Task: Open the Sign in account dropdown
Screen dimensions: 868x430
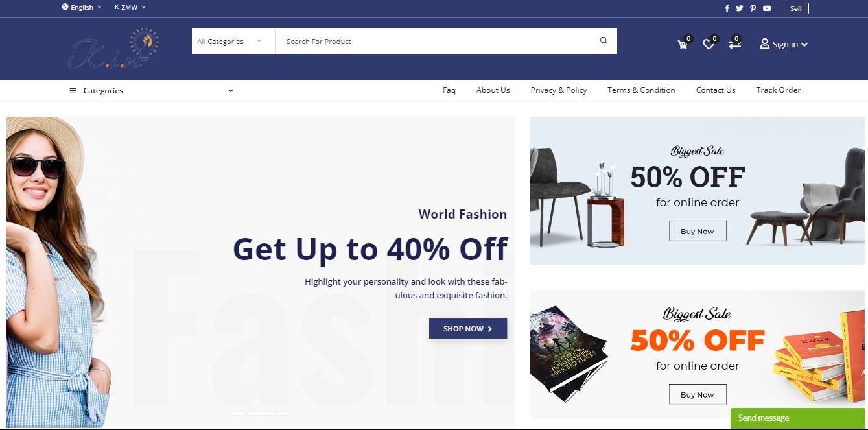Action: [x=784, y=44]
